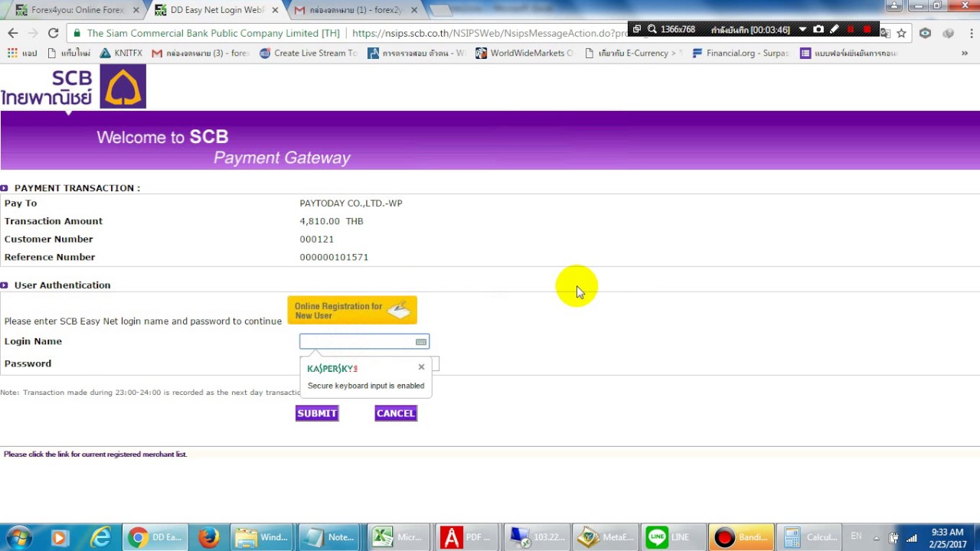This screenshot has height=551, width=980.
Task: Pause the Bandicam recording
Action: click(x=851, y=29)
